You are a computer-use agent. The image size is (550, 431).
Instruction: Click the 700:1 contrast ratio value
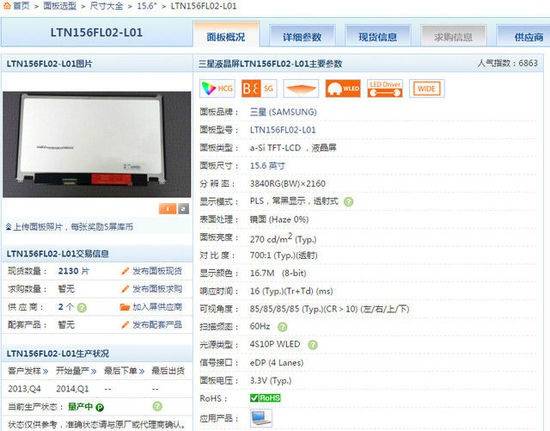283,255
